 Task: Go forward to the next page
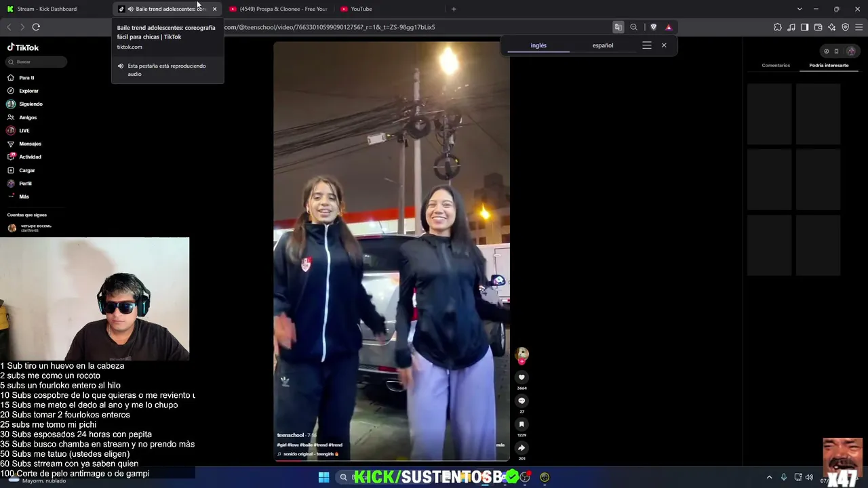pos(22,27)
